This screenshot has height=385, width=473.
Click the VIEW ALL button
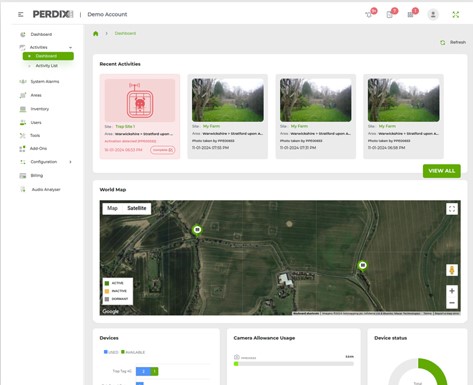[x=442, y=171]
